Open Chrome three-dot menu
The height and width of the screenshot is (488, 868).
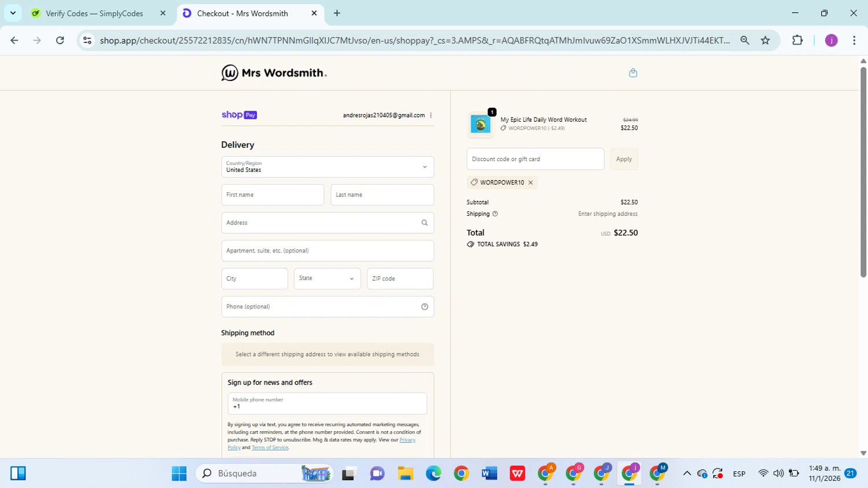click(x=854, y=41)
